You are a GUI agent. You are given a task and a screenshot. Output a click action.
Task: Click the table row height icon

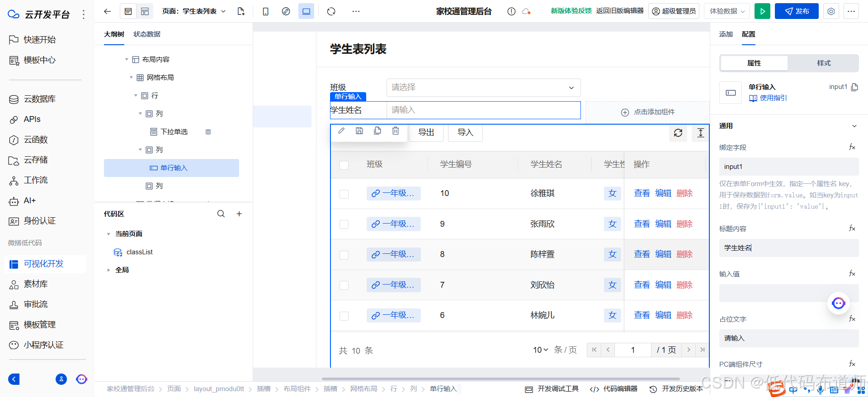point(700,133)
